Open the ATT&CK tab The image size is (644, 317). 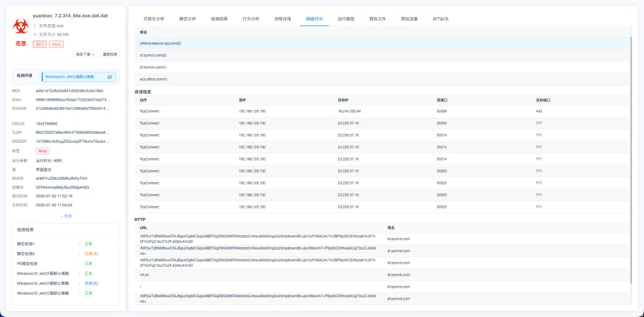441,19
